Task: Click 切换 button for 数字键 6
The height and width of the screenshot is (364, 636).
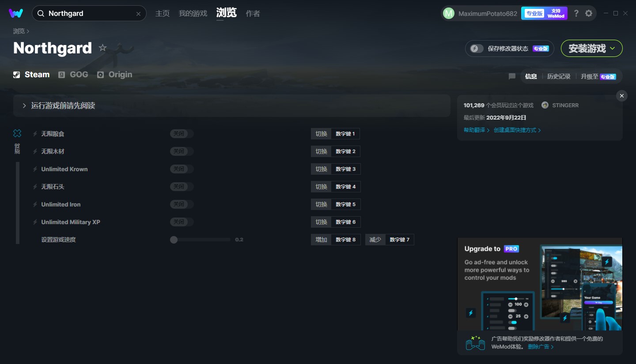Action: click(321, 222)
